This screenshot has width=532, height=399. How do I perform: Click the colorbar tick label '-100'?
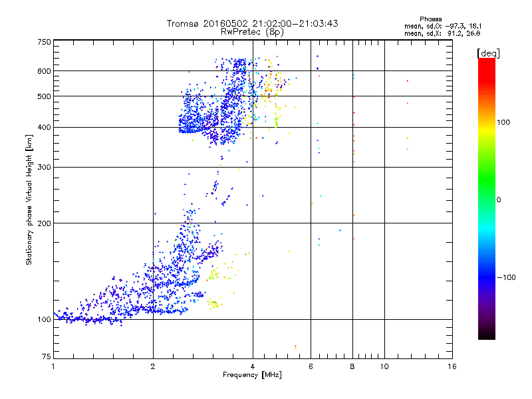tap(507, 277)
